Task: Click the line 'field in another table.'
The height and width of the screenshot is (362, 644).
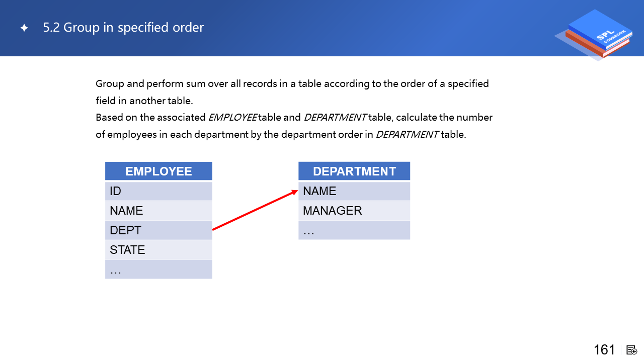Action: 144,101
